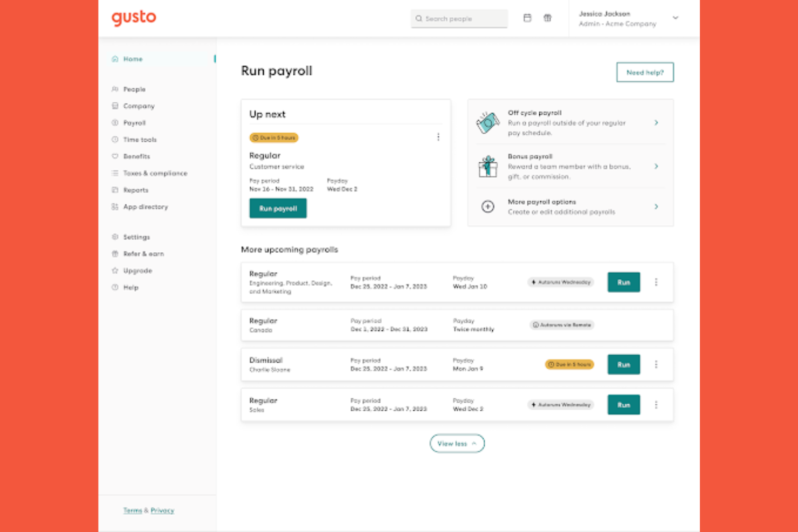The width and height of the screenshot is (798, 532).
Task: Select Reports in the sidebar
Action: click(x=135, y=190)
